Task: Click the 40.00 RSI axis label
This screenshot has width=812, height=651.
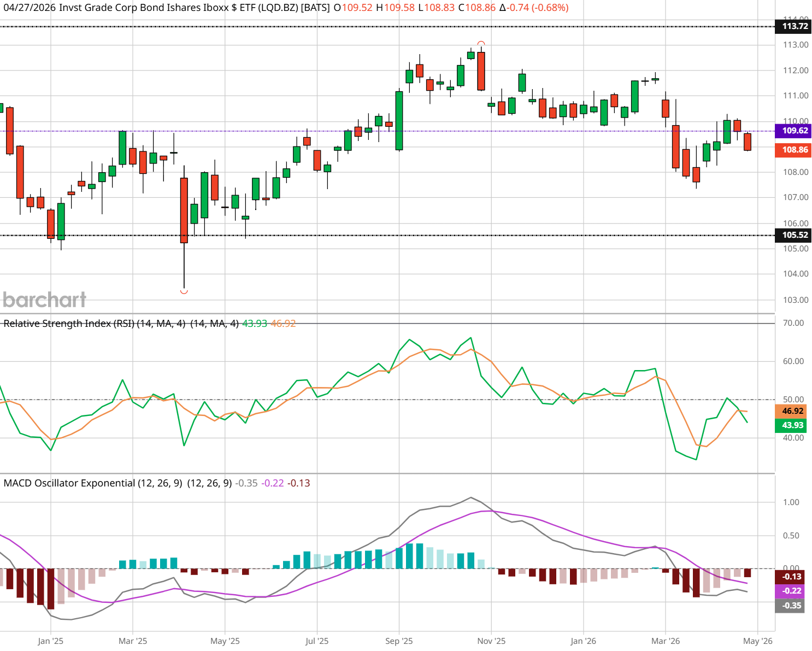Action: pyautogui.click(x=793, y=438)
